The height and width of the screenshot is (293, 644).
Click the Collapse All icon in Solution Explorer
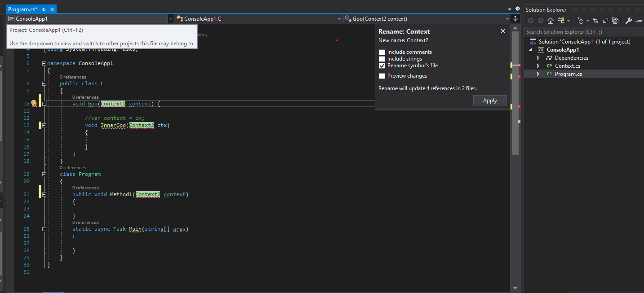tap(605, 21)
